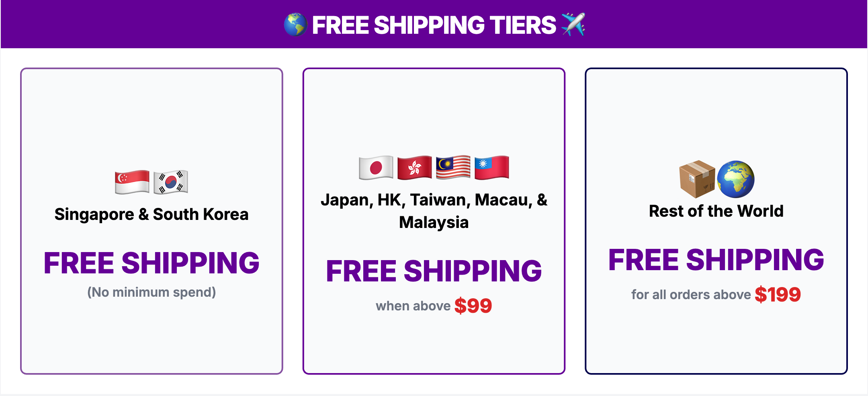Screen dimensions: 868x396
Task: Click the globe emoji in the header
Action: [295, 25]
